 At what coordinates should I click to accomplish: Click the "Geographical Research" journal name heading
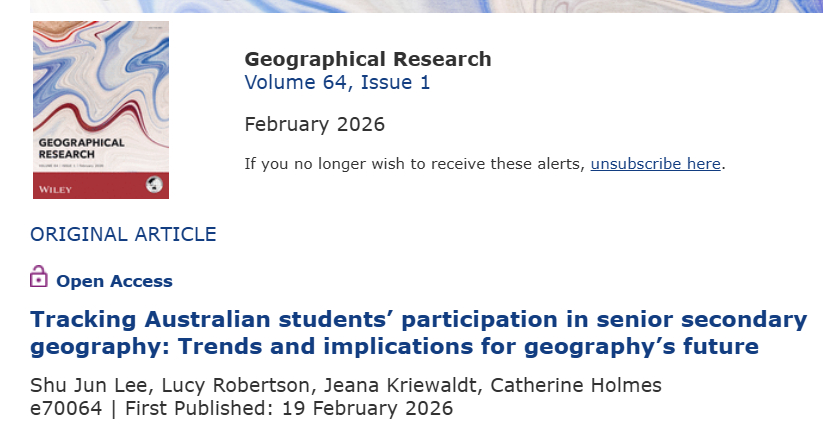367,59
